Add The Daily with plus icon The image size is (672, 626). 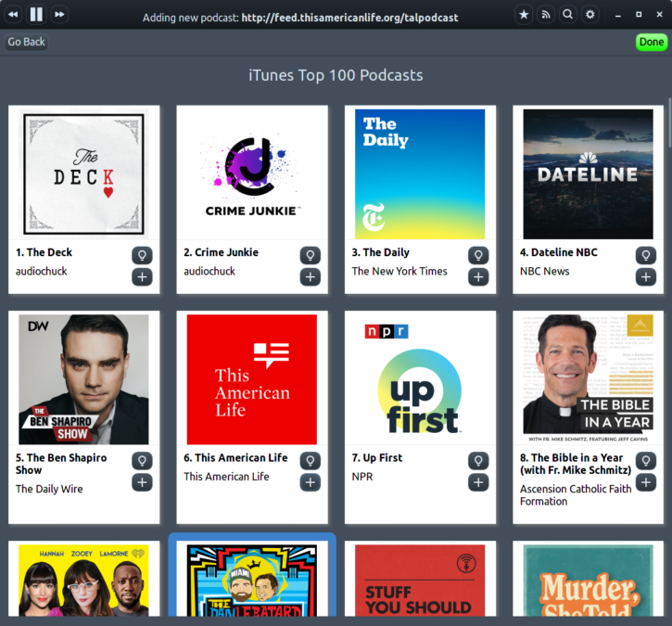click(478, 277)
